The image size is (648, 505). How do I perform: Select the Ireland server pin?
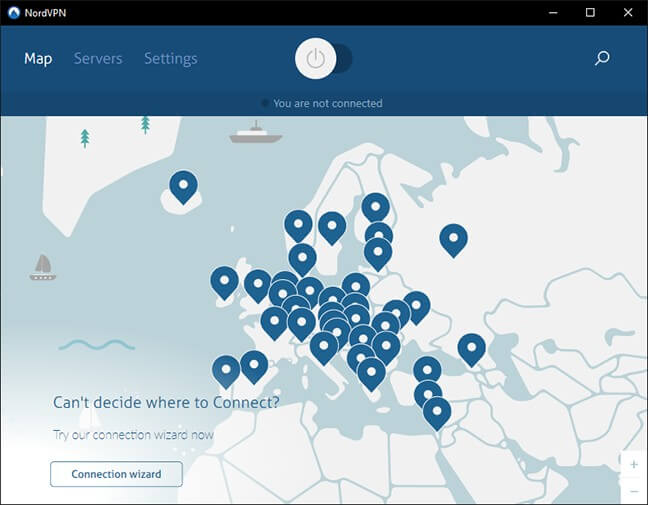point(224,282)
